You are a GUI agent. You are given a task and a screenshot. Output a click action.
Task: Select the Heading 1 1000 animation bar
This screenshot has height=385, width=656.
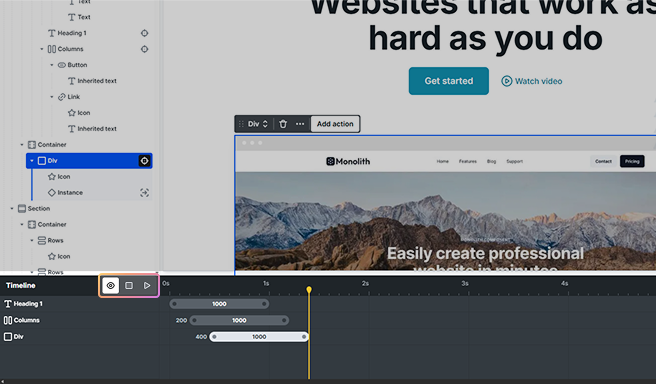click(x=219, y=304)
